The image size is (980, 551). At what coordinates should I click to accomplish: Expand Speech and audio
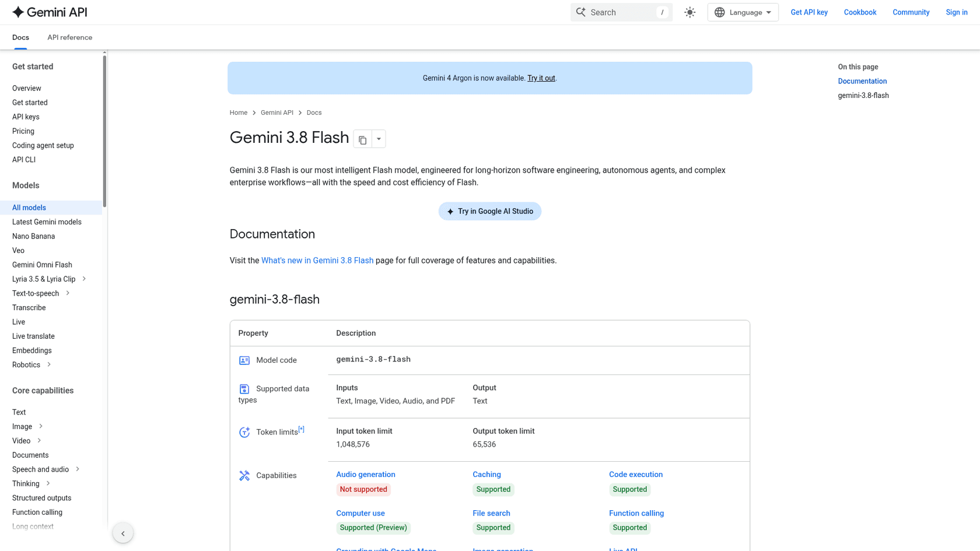[78, 469]
